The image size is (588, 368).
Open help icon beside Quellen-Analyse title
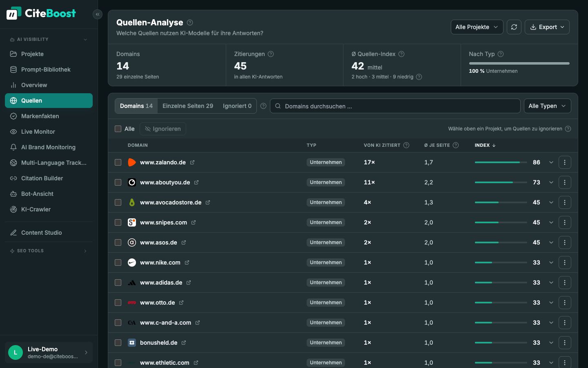pos(190,22)
